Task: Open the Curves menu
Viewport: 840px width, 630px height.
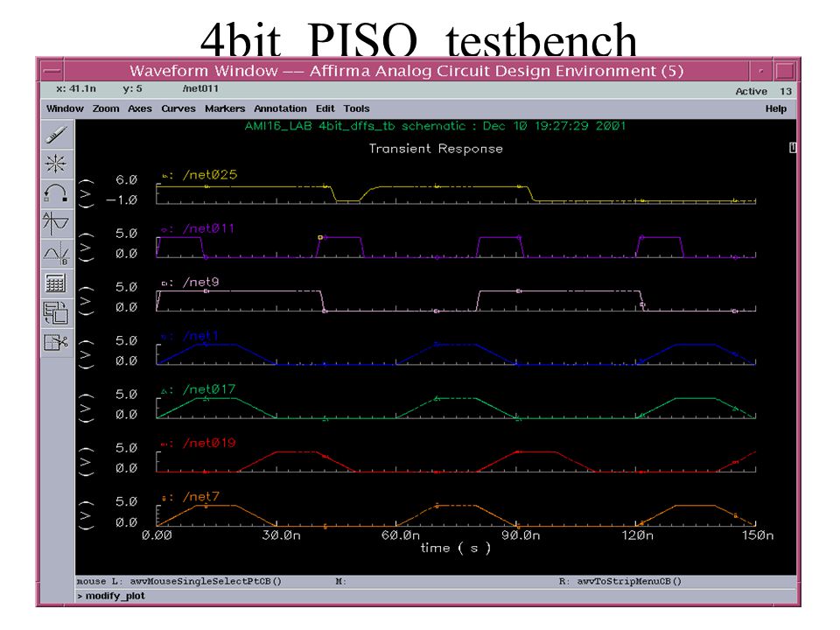Action: 178,108
